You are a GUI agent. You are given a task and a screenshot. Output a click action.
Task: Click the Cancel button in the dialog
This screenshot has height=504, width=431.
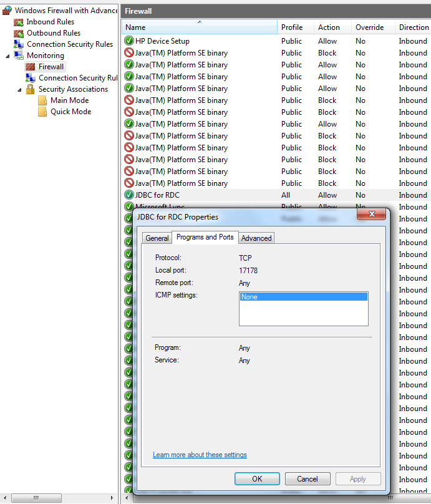coord(308,479)
